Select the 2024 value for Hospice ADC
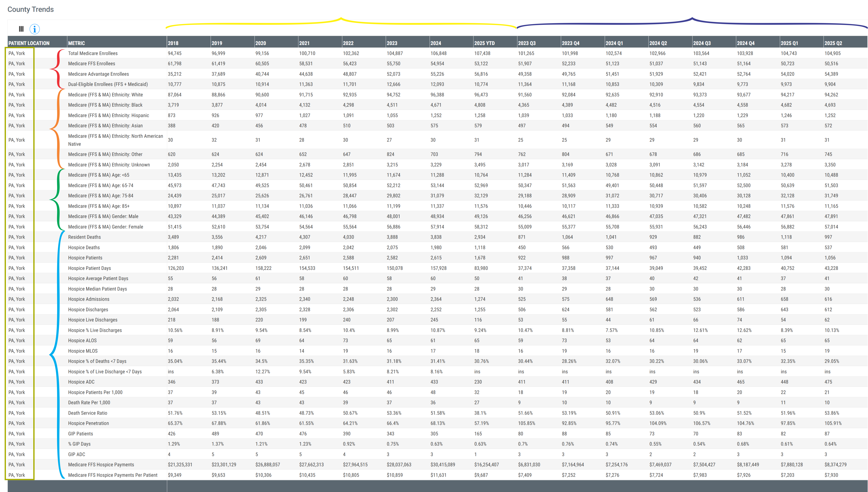Viewport: 868px width, 492px height. 434,382
